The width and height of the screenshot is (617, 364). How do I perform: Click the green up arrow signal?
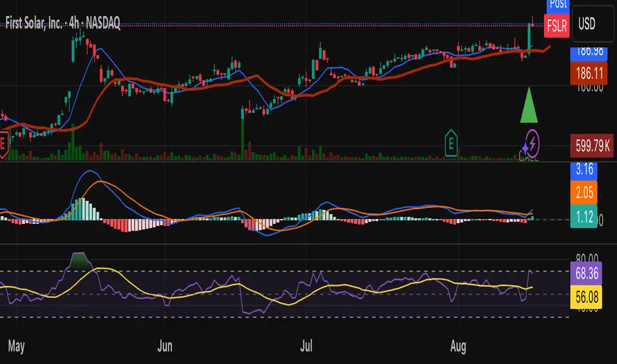(528, 106)
